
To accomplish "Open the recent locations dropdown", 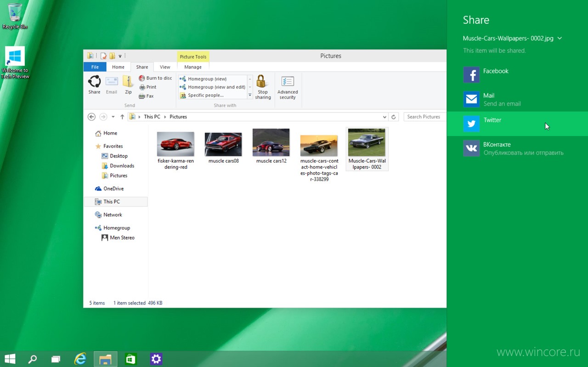I will [113, 117].
